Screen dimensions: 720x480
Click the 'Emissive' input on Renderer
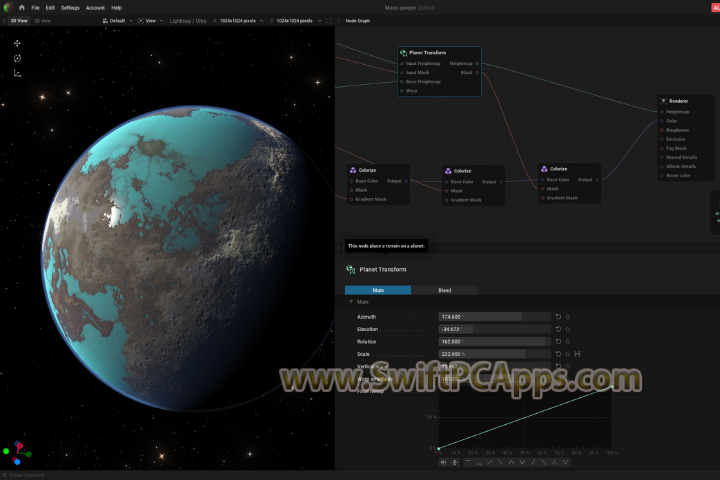(x=662, y=139)
